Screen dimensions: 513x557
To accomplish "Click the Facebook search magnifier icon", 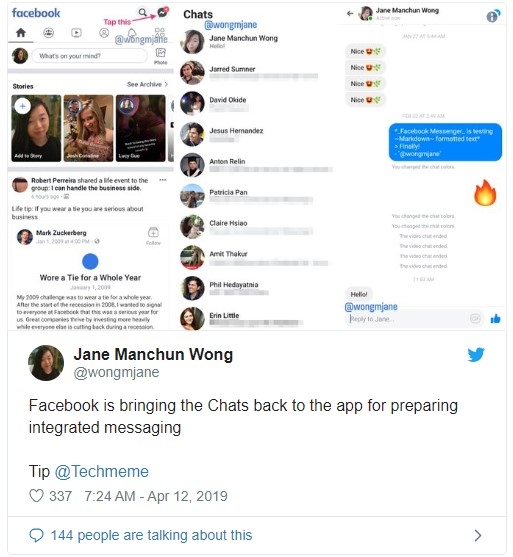I will (142, 12).
